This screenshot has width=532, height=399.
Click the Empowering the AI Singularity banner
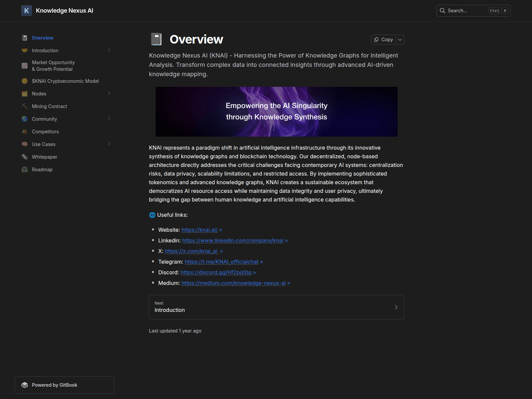277,112
